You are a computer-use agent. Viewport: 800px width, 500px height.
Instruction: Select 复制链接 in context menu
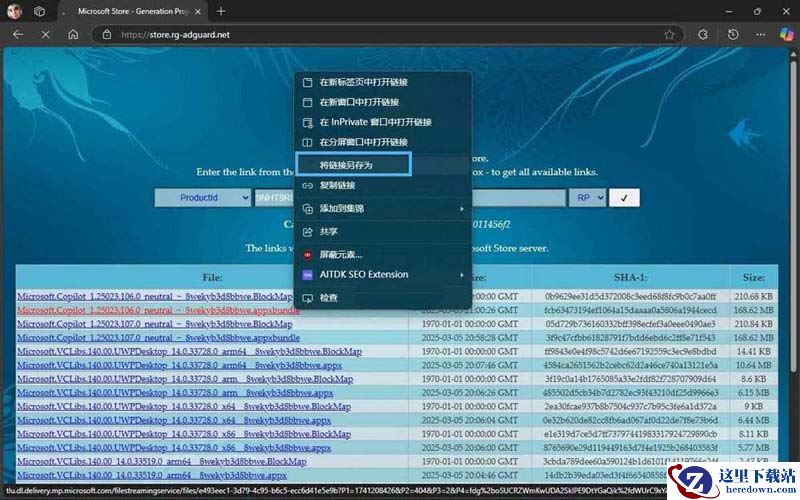[x=383, y=185]
